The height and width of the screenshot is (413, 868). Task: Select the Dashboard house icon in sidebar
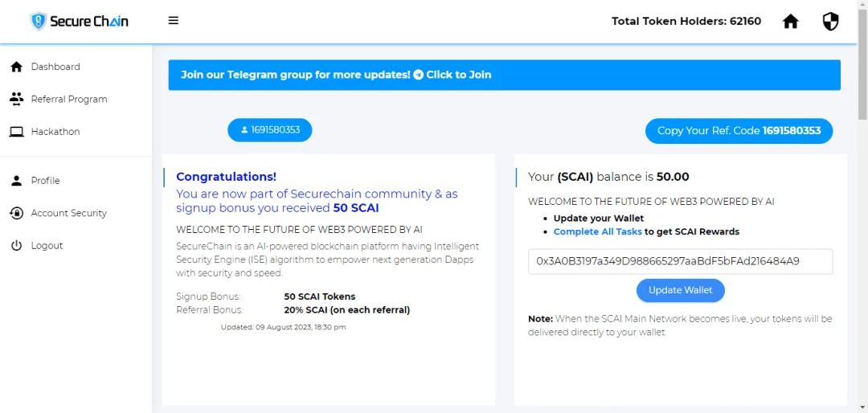point(17,67)
